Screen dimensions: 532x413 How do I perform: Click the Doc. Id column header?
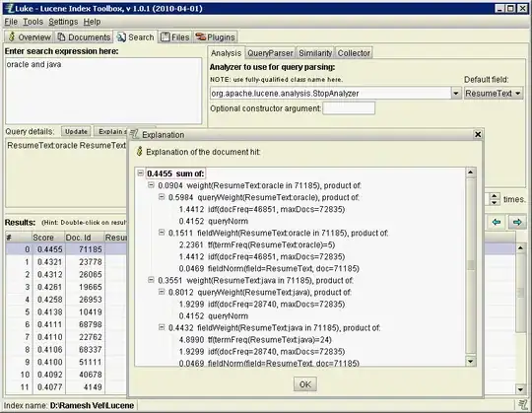[84, 238]
